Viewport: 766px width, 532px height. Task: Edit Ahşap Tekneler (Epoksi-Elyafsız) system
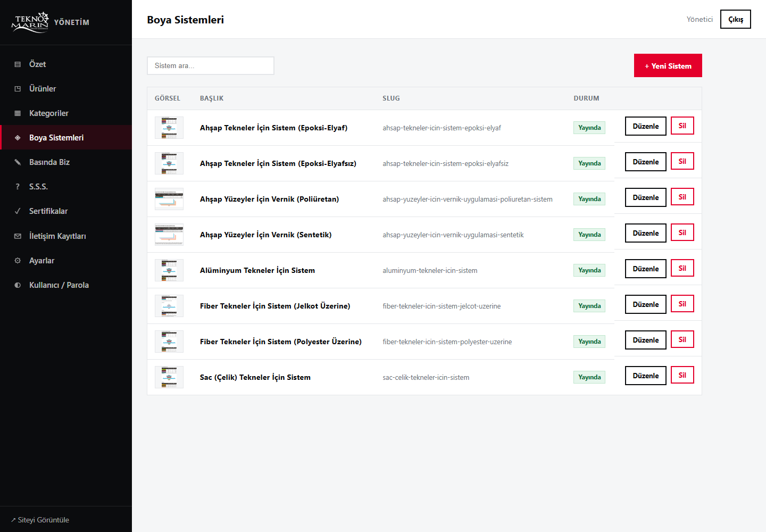646,162
